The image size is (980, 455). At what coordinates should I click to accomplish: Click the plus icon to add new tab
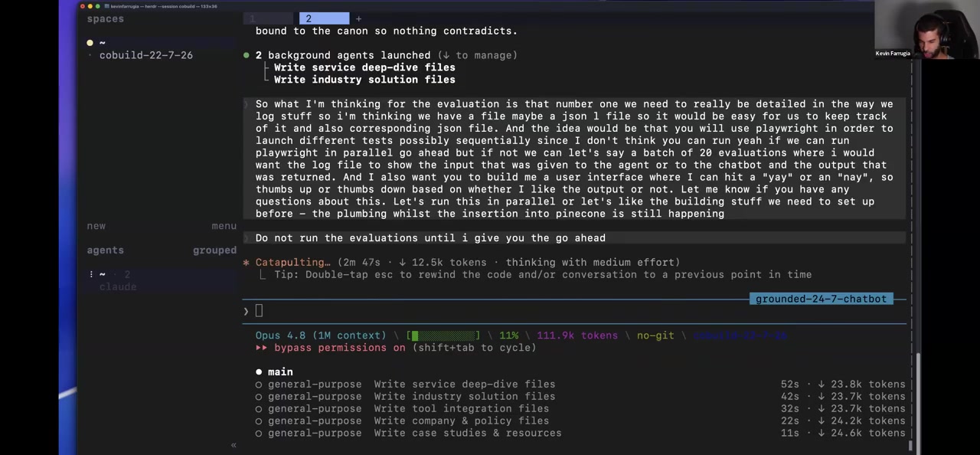point(358,18)
